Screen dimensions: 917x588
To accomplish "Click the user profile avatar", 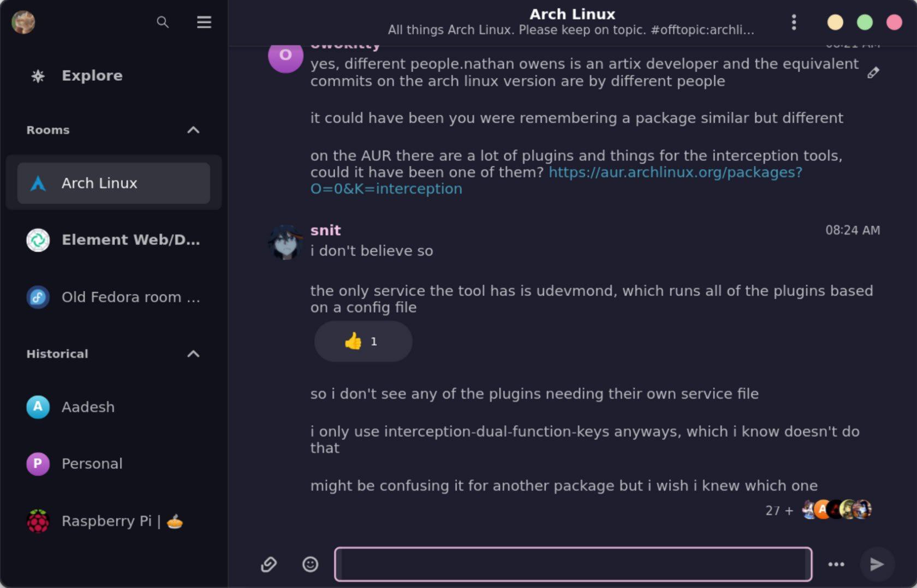I will [23, 22].
